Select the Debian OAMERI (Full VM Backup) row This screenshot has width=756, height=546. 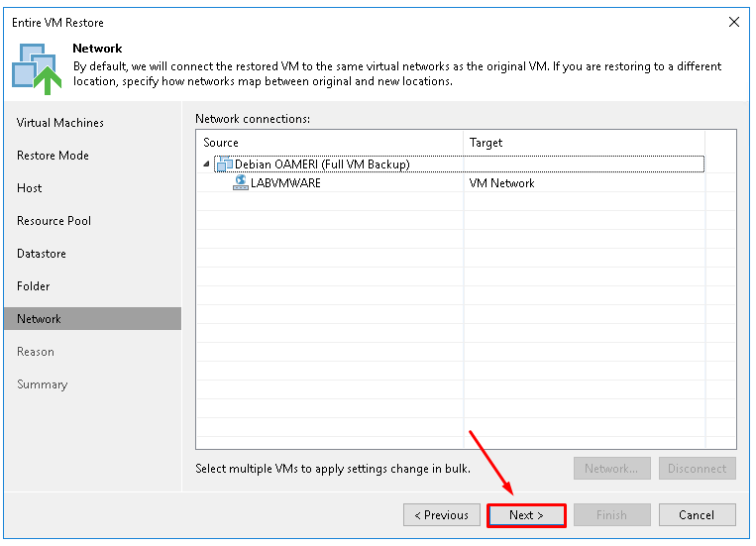459,164
